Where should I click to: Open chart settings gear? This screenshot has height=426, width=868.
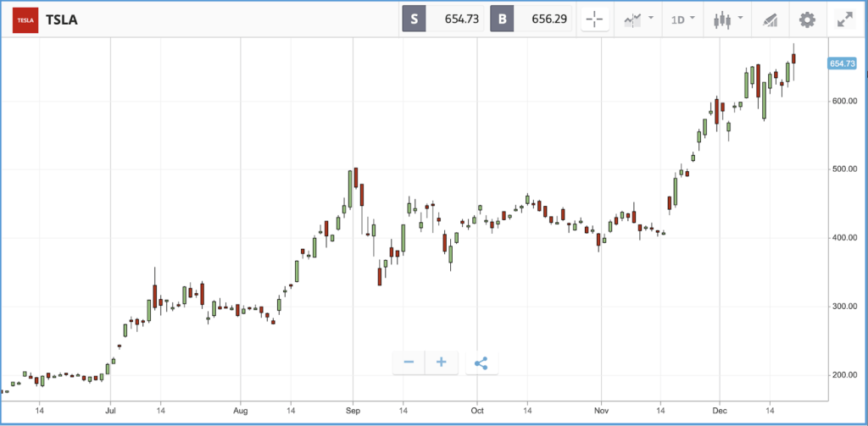807,20
